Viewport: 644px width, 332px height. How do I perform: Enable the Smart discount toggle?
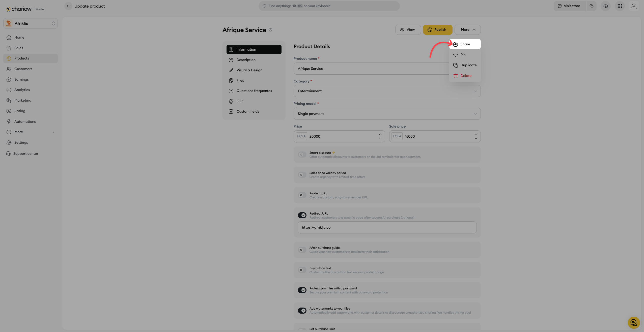(x=302, y=155)
